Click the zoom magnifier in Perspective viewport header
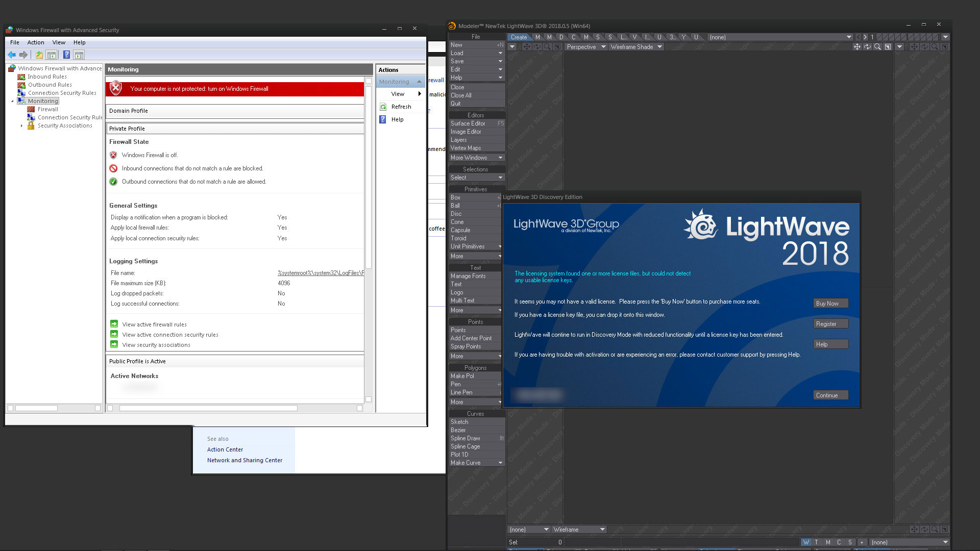 coord(877,47)
